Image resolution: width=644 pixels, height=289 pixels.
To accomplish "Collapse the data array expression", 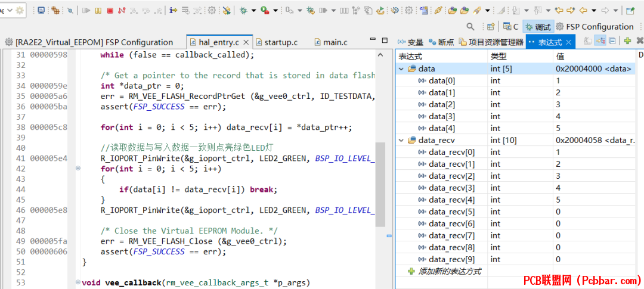I will [x=402, y=69].
